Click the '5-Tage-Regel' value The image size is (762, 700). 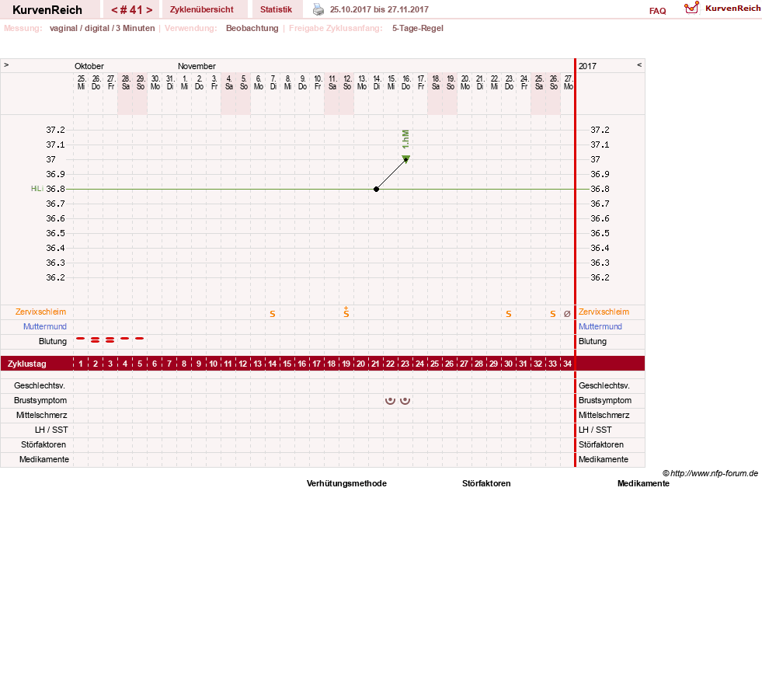pos(418,28)
